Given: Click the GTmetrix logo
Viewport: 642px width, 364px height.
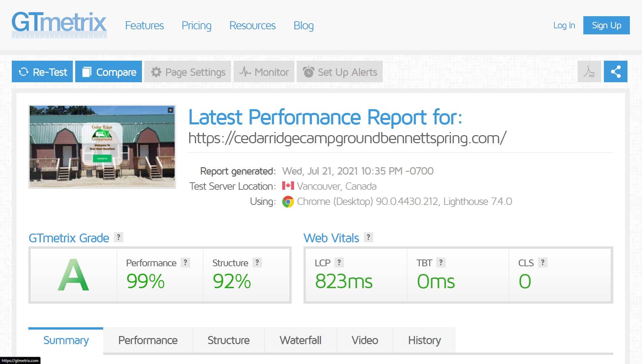Looking at the screenshot, I should [x=59, y=24].
